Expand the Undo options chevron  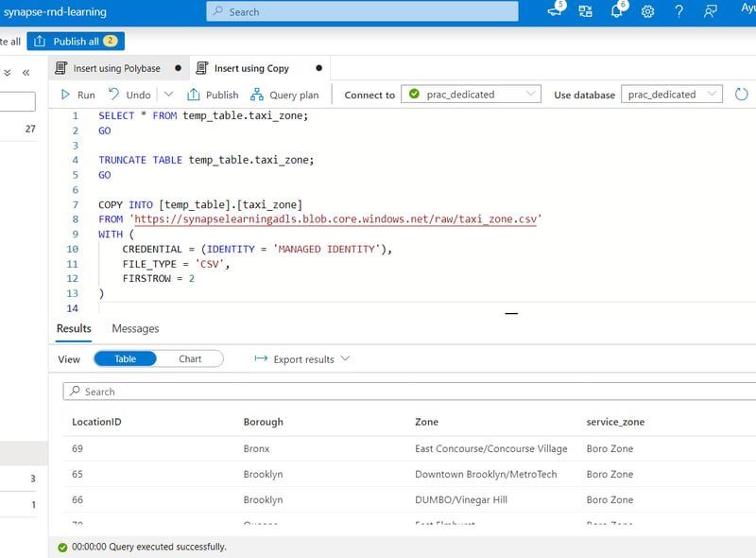point(168,95)
